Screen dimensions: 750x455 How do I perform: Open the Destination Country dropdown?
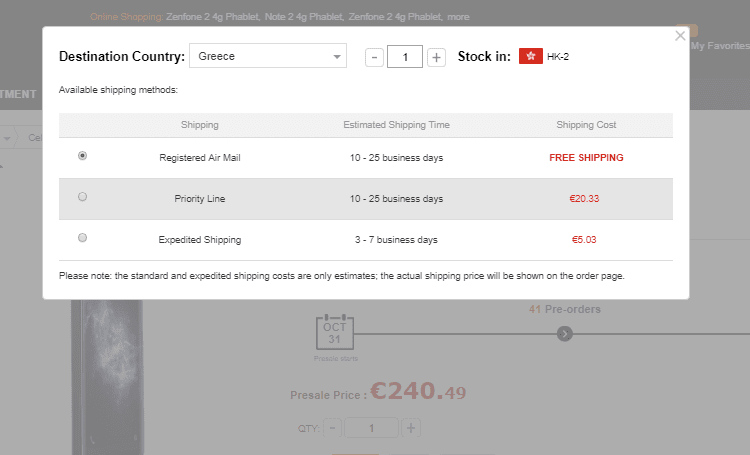266,57
